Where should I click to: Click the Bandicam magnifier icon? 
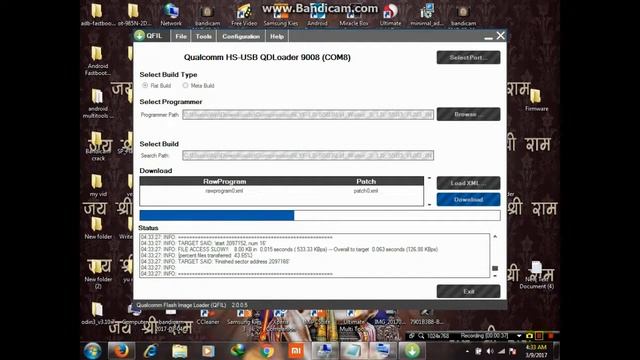(x=420, y=336)
